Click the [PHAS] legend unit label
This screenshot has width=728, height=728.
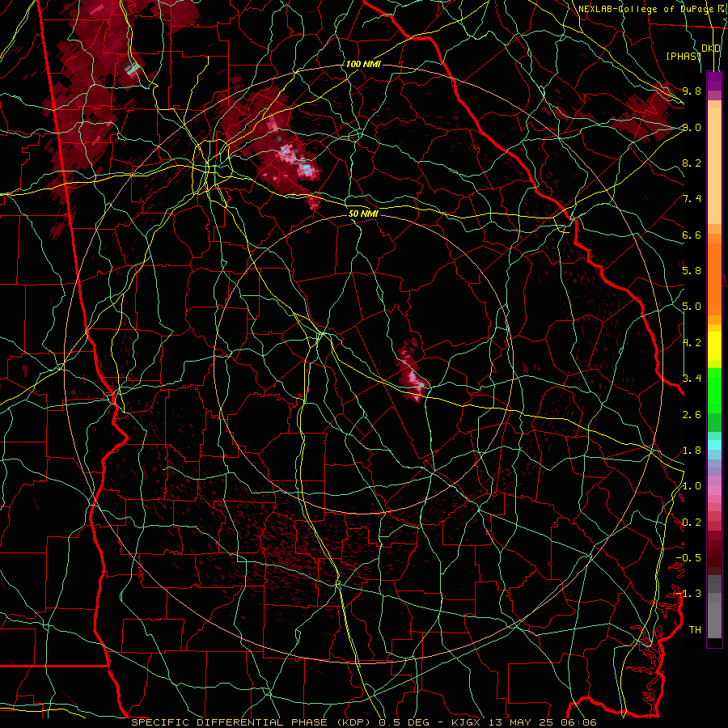[x=683, y=56]
